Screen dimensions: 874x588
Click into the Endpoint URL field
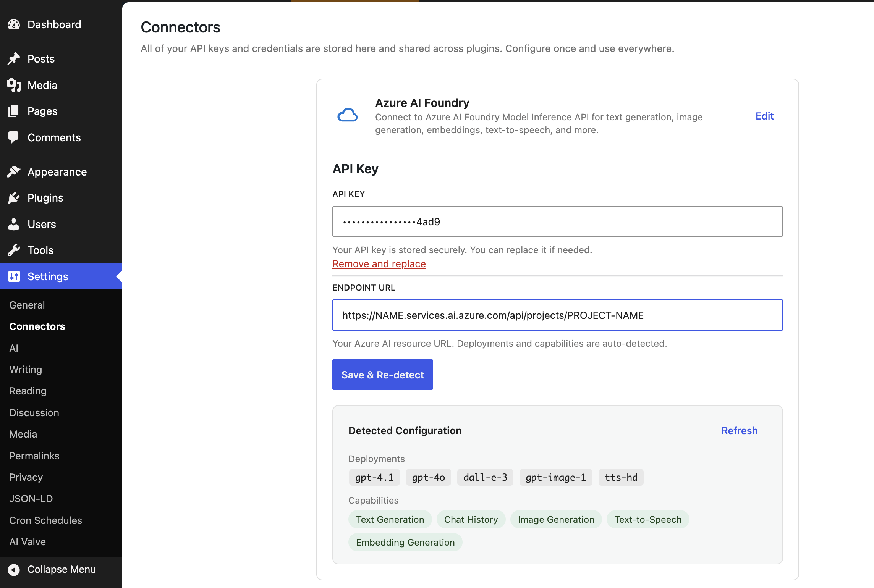click(557, 315)
